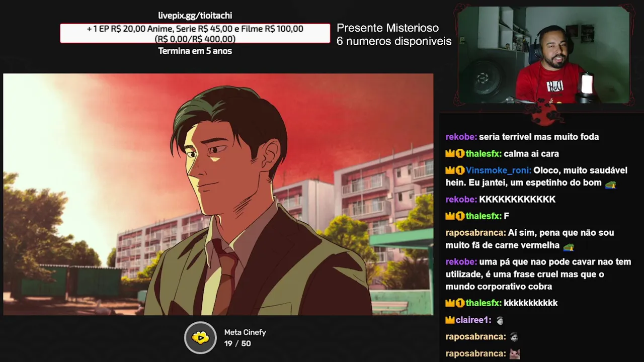Screen dimensions: 644x362
Task: Select the Vinsmoke_roni username in chat
Action: [499, 170]
